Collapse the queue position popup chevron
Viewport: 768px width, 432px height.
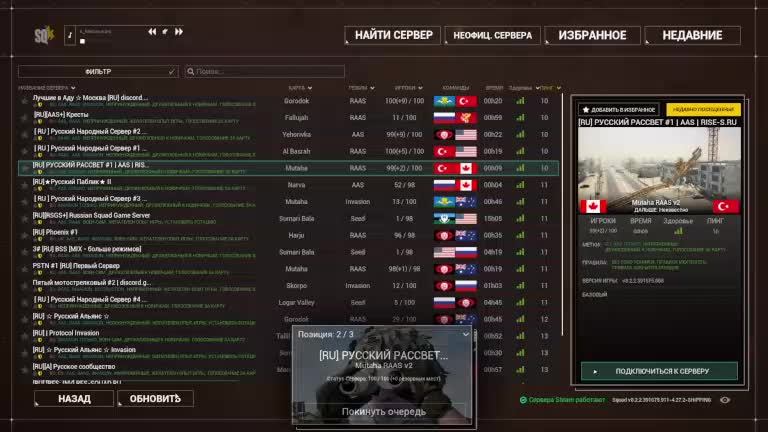pyautogui.click(x=466, y=335)
